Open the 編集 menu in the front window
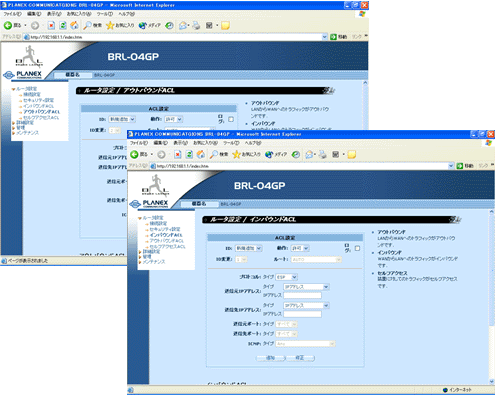500x400 pixels. pyautogui.click(x=160, y=143)
